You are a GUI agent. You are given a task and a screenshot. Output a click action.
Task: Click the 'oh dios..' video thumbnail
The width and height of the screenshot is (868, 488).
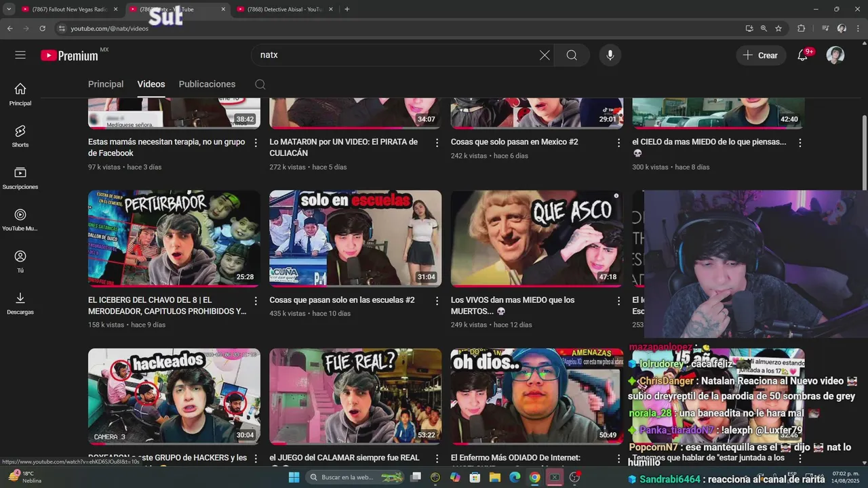tap(537, 396)
